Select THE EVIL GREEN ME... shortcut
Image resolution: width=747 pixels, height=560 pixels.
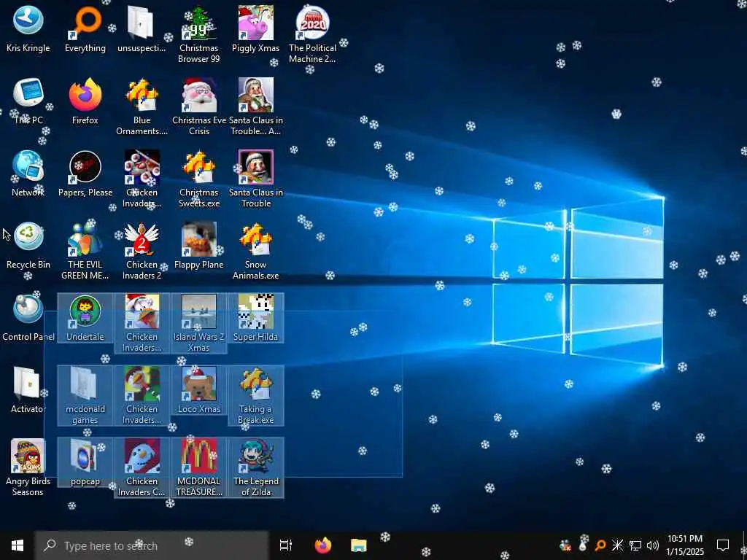[85, 252]
